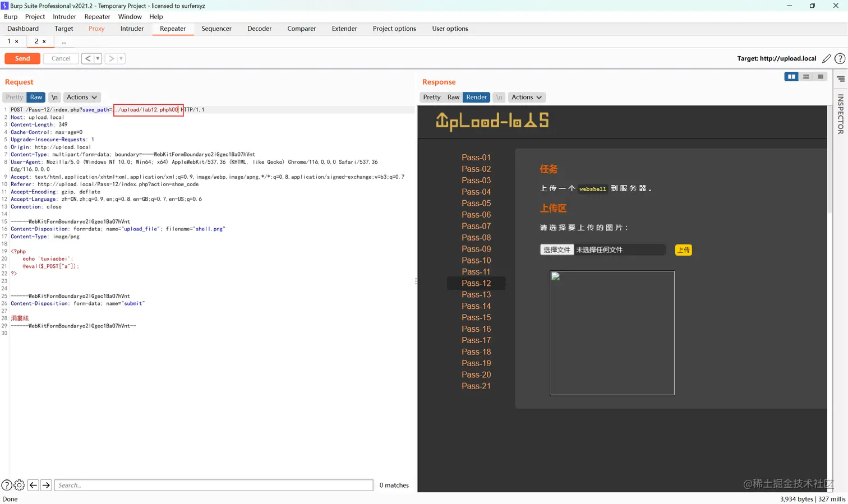
Task: Click the Burp Suite app icon in title bar
Action: pyautogui.click(x=4, y=6)
